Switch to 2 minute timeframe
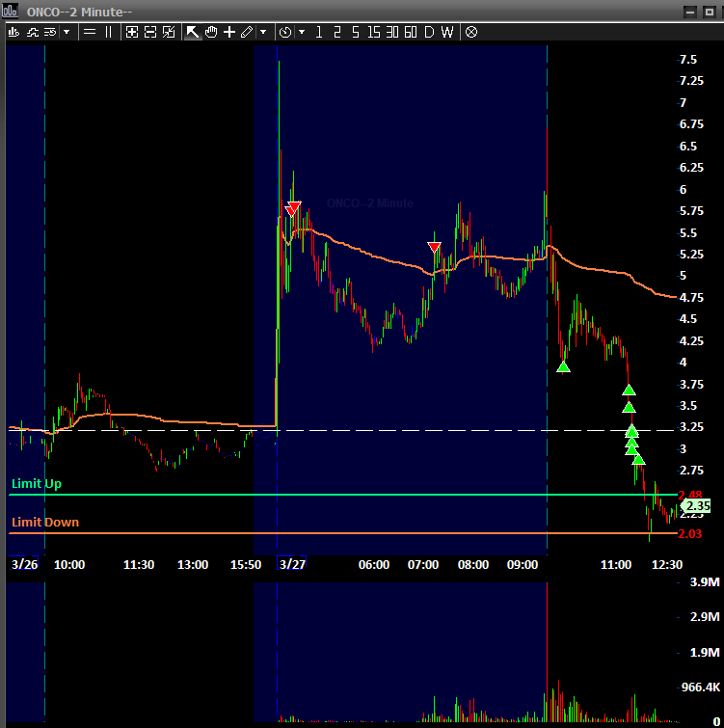This screenshot has width=724, height=728. (337, 32)
